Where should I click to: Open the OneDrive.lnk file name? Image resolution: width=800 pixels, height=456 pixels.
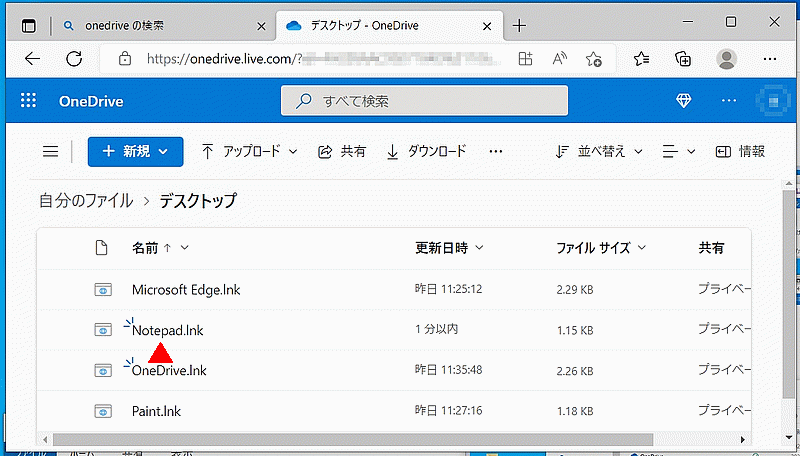tap(169, 370)
